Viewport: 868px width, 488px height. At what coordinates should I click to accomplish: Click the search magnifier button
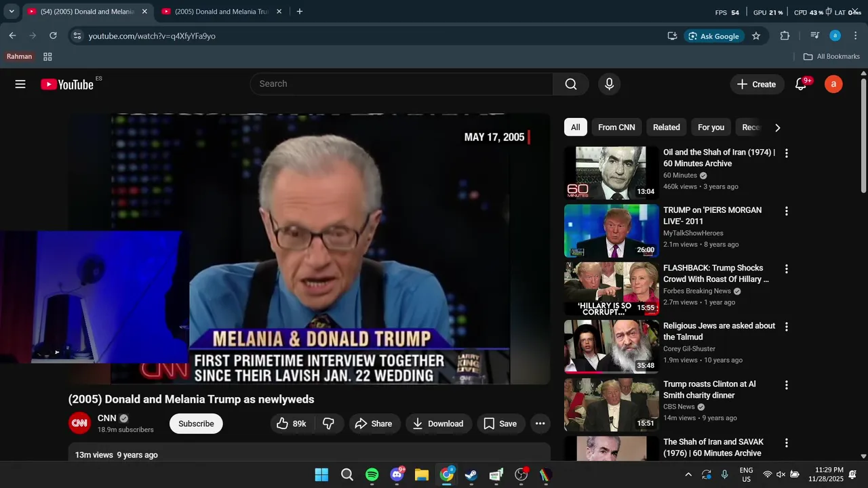571,84
